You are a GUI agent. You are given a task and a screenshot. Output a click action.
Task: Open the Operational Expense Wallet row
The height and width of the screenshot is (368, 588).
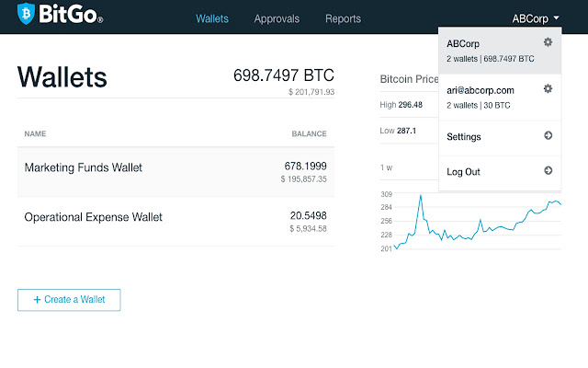[x=175, y=222]
